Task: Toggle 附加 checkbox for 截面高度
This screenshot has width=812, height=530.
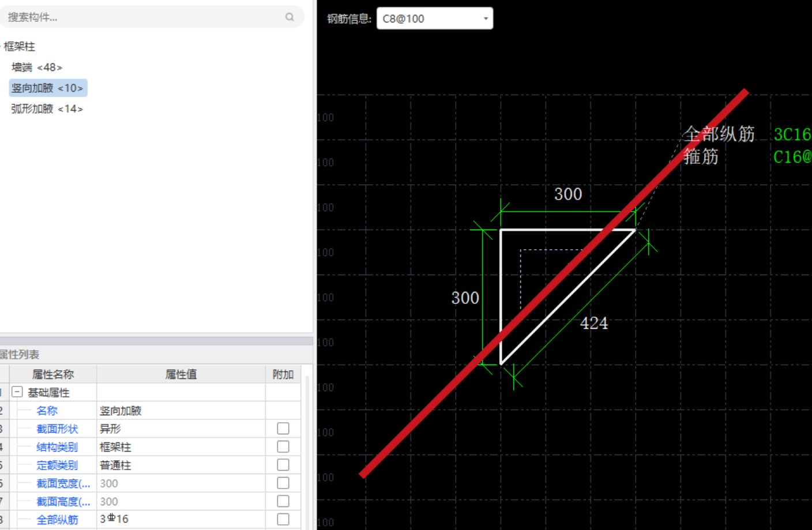Action: pos(283,501)
